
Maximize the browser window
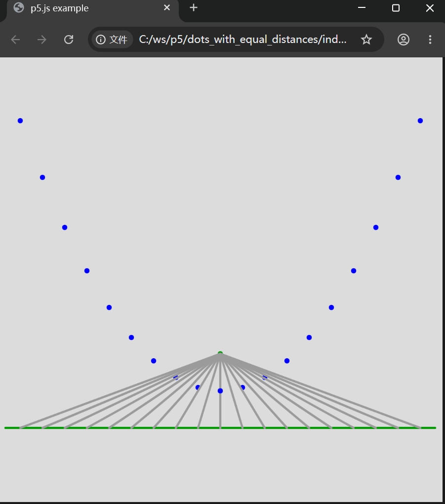click(396, 8)
